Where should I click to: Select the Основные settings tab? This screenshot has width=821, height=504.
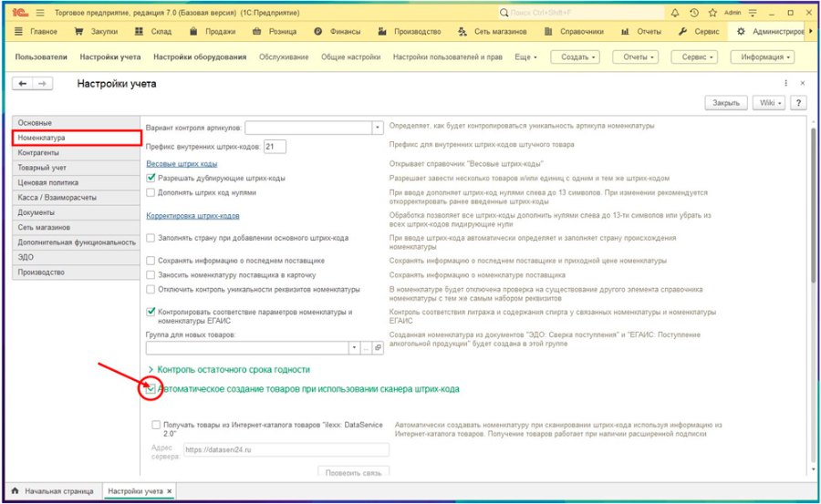pyautogui.click(x=76, y=122)
